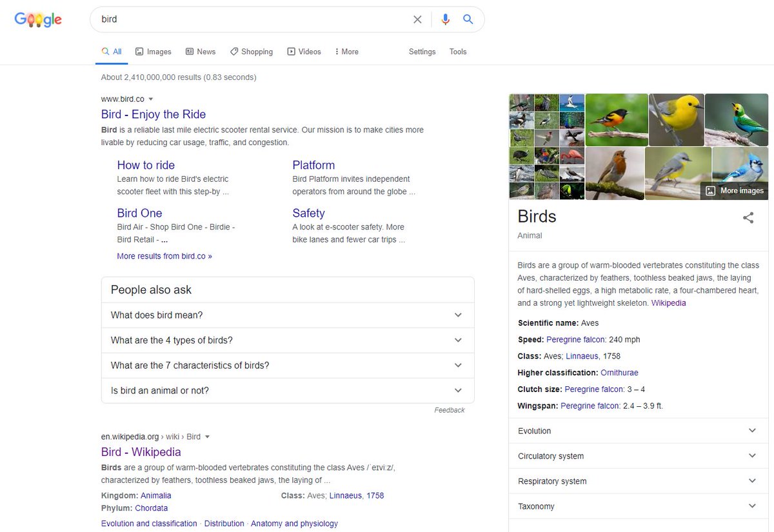
Task: Click the Feedback link below questions
Action: pos(450,410)
